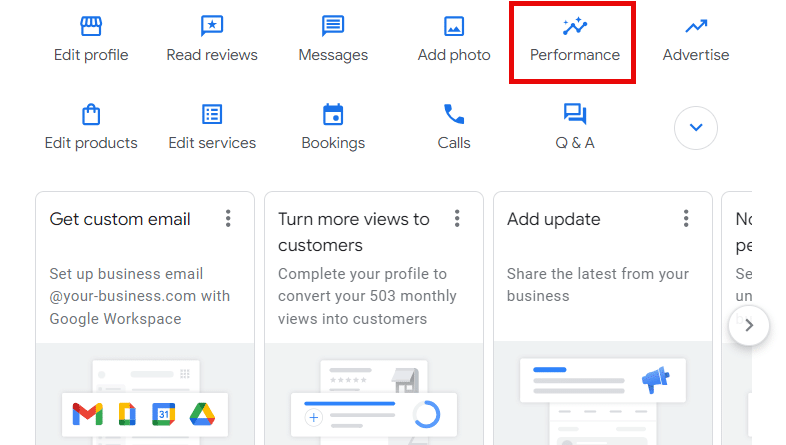This screenshot has height=445, width=786.
Task: Click the Edit profile label
Action: point(91,55)
